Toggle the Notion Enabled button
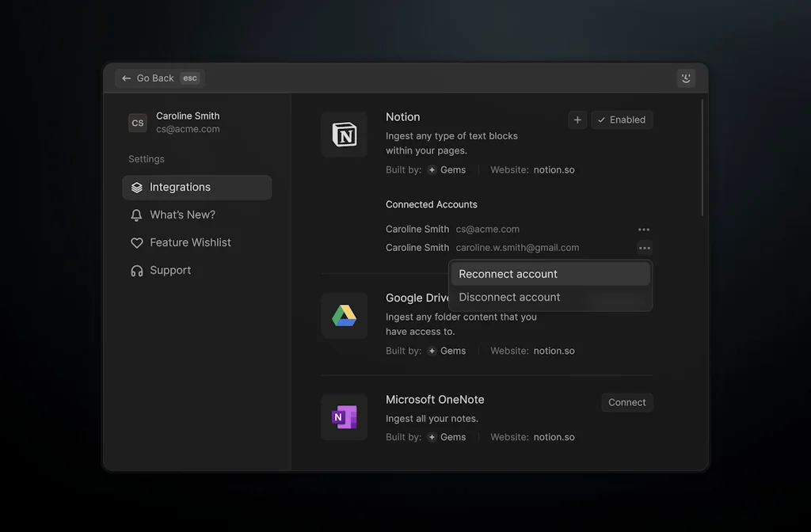811x532 pixels. (x=622, y=120)
